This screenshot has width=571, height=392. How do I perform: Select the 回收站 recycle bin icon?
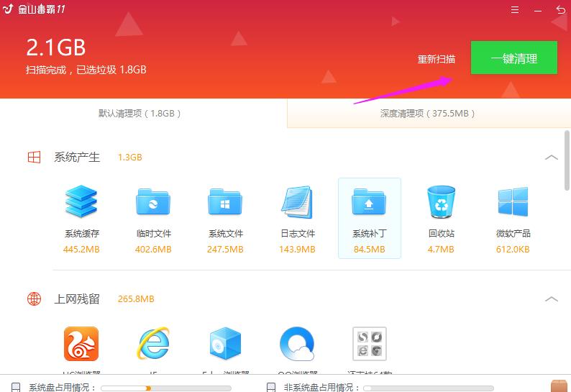click(x=441, y=202)
